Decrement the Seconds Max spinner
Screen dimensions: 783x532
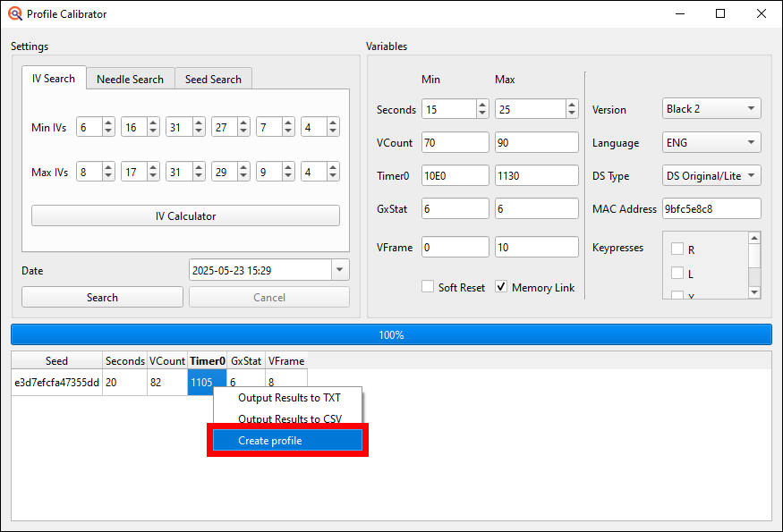[x=570, y=113]
